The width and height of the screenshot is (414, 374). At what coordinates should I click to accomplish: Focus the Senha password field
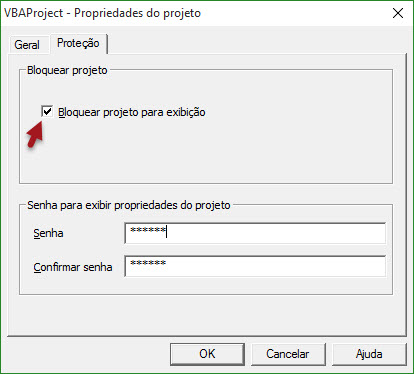pos(255,233)
